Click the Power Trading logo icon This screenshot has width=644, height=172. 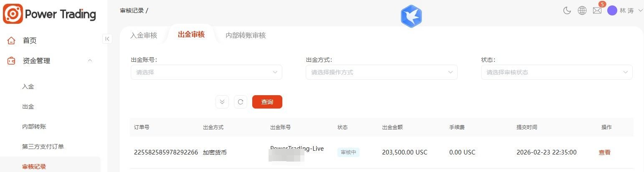coord(13,14)
